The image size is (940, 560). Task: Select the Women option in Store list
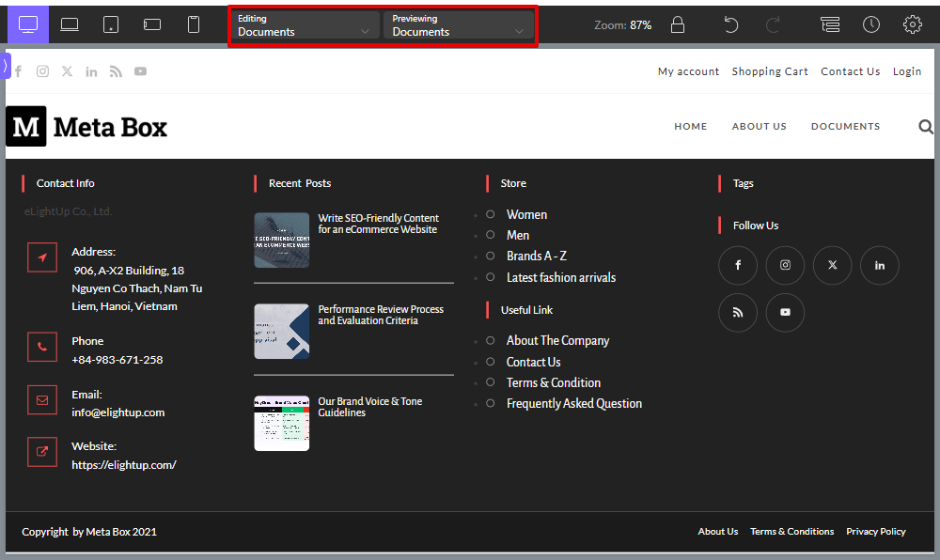[527, 214]
